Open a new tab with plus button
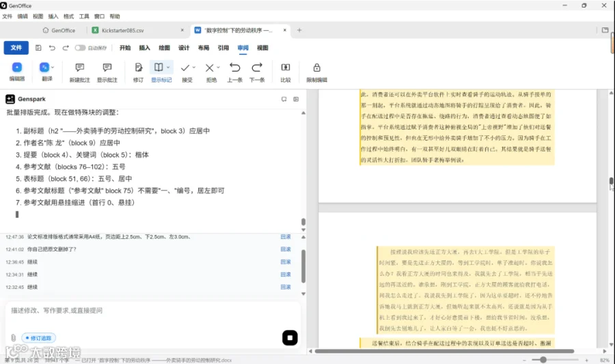 [299, 30]
